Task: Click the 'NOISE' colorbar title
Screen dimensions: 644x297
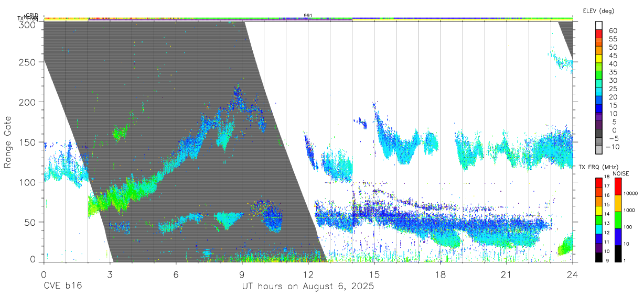Action: click(621, 174)
